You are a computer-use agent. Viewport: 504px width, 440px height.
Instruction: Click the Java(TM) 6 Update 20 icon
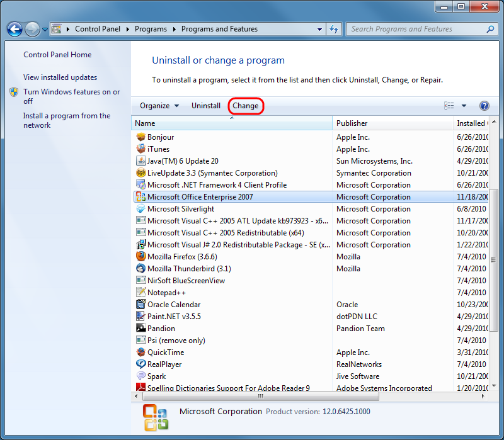click(x=140, y=161)
